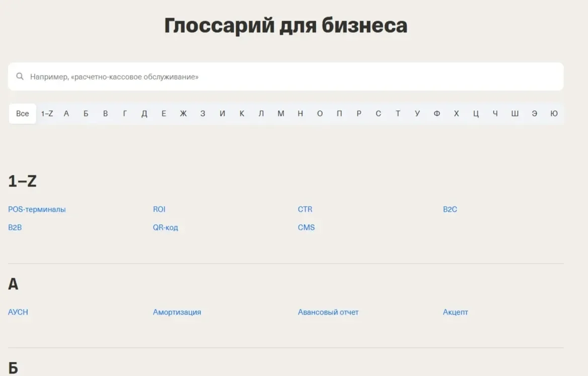Select the 'Все' filter tab
Image resolution: width=588 pixels, height=376 pixels.
23,113
